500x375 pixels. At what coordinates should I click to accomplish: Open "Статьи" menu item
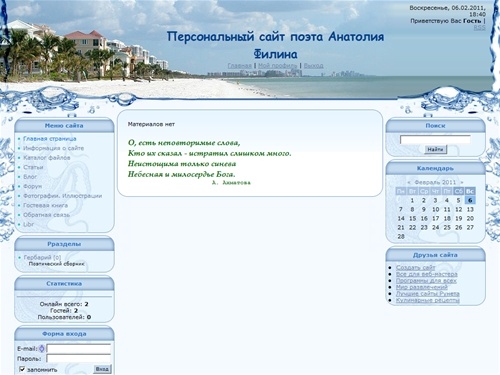[33, 167]
